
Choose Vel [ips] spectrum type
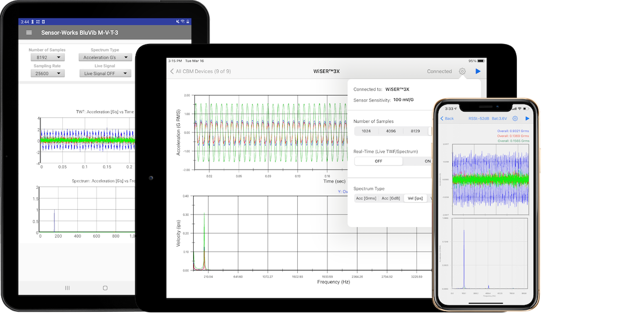pyautogui.click(x=415, y=199)
